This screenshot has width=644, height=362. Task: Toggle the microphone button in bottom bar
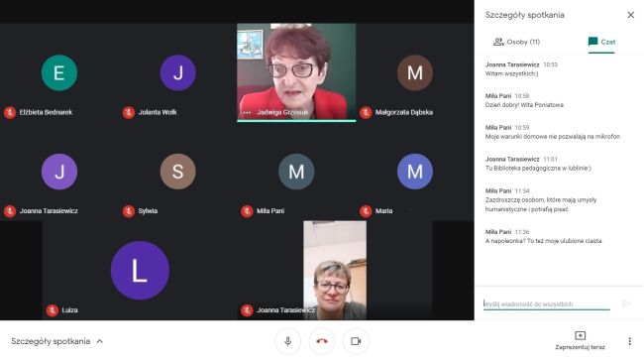[287, 341]
